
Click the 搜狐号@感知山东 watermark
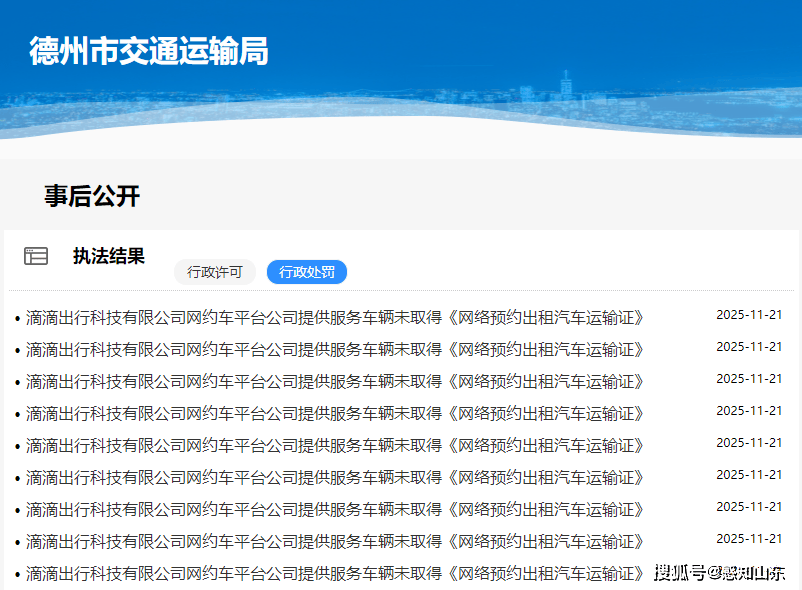[720, 573]
